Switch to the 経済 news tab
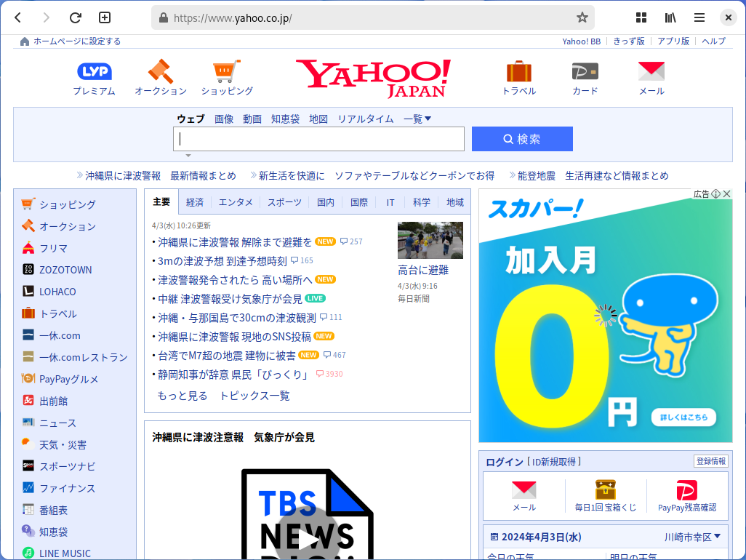This screenshot has height=560, width=746. point(195,202)
